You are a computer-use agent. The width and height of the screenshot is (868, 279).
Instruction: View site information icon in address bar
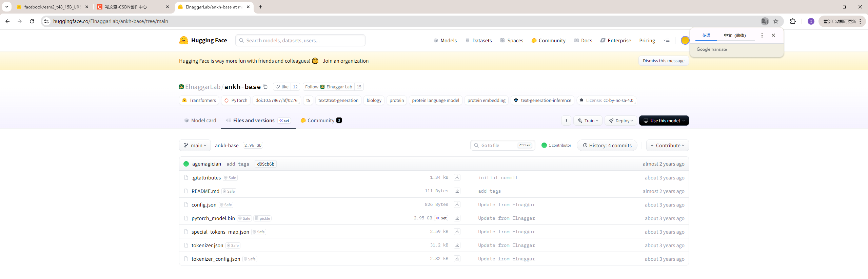(46, 21)
